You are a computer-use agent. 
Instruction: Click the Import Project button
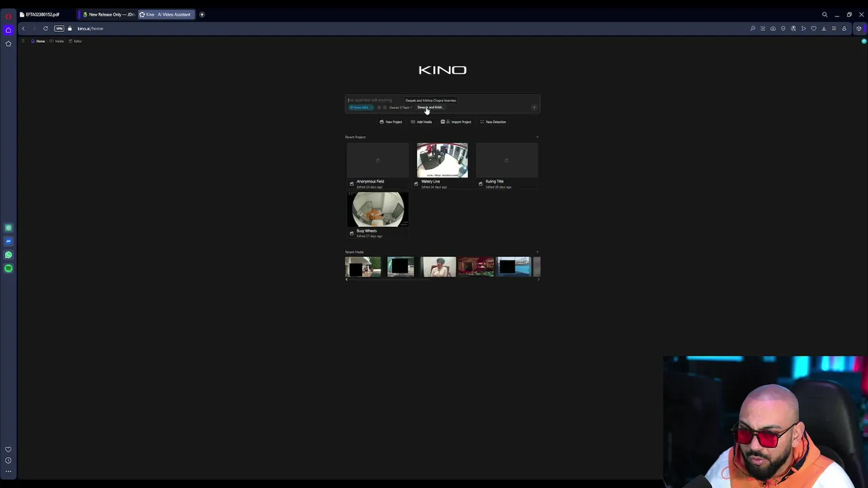(x=456, y=122)
